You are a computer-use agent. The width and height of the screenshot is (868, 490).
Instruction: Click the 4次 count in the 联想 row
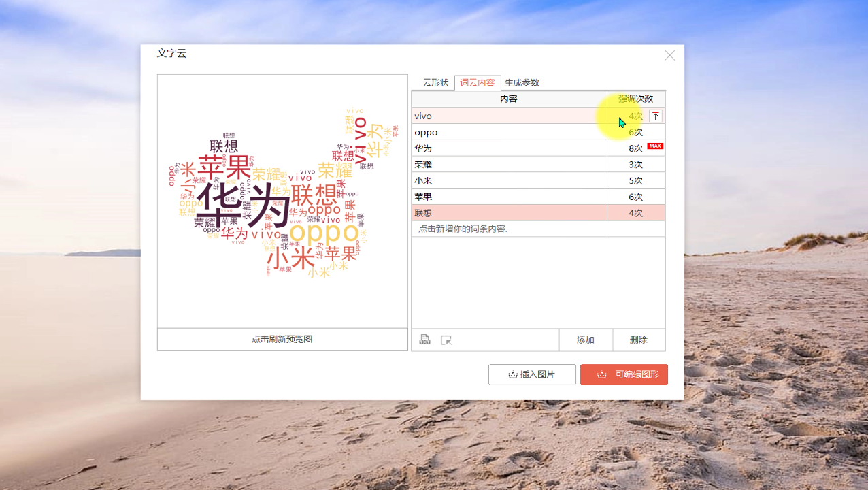[635, 213]
